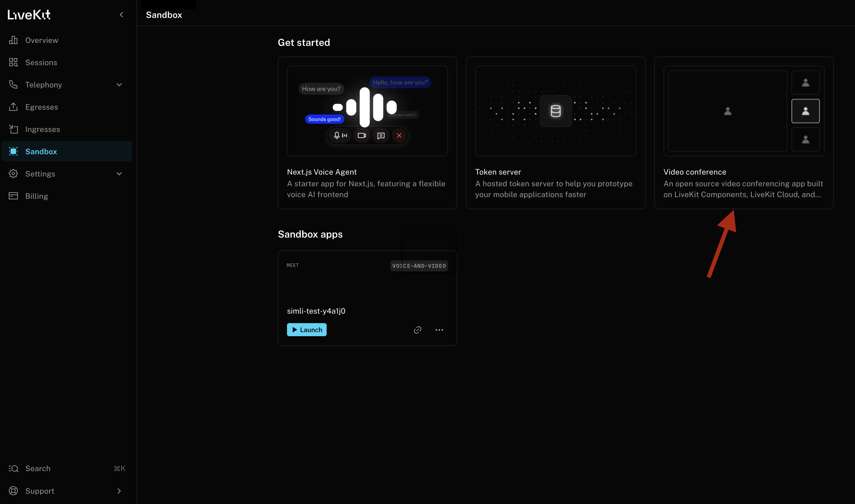Expand the Settings chevron

click(119, 174)
